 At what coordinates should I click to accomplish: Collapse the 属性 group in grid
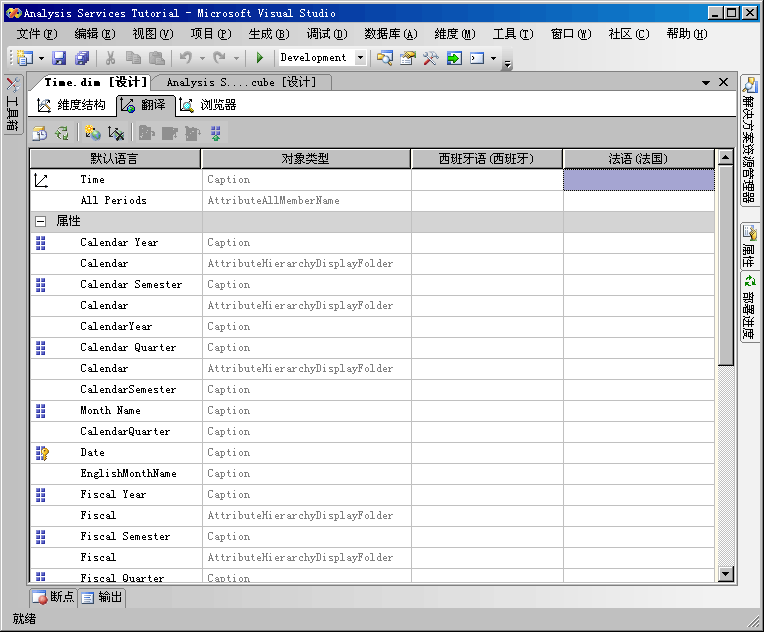pos(40,221)
